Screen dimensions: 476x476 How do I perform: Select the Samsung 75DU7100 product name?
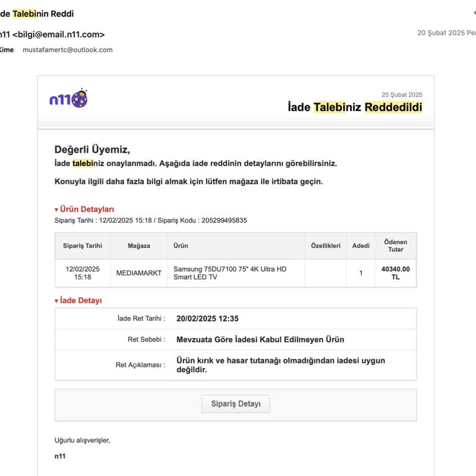coord(230,273)
